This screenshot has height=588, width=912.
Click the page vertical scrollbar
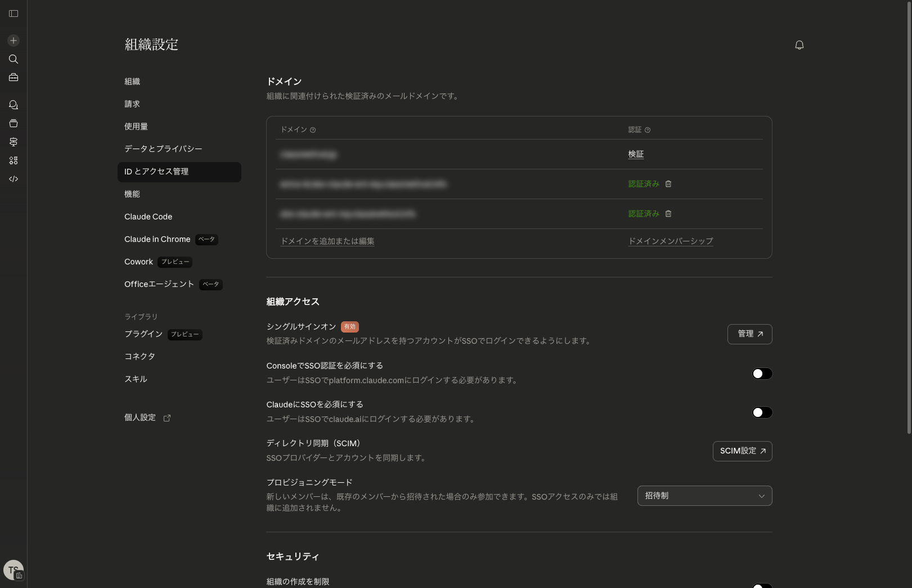[x=909, y=225]
